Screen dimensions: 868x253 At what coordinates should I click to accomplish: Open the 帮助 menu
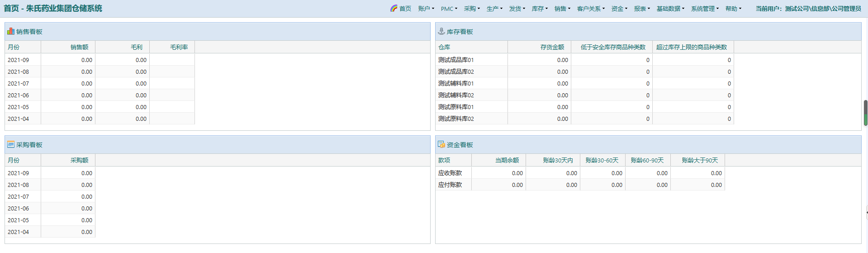pos(733,9)
